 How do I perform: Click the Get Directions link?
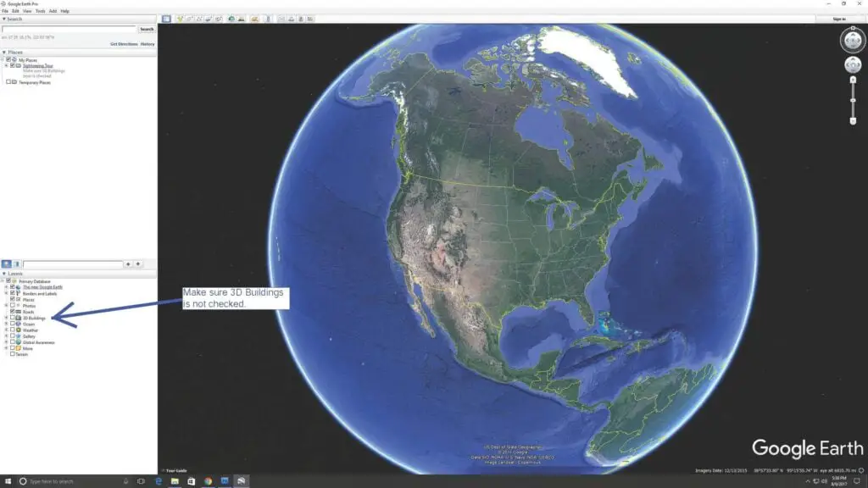[x=123, y=43]
